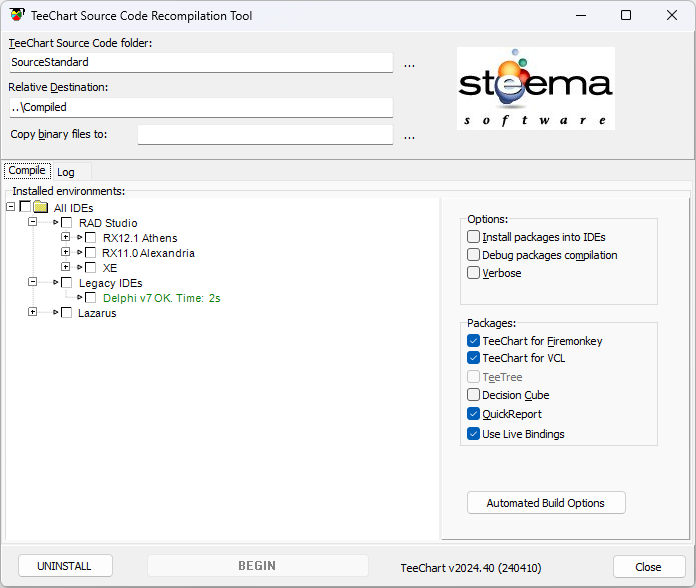Screen dimensions: 696x588
Task: Check the All IDEs checkbox
Action: click(x=25, y=206)
